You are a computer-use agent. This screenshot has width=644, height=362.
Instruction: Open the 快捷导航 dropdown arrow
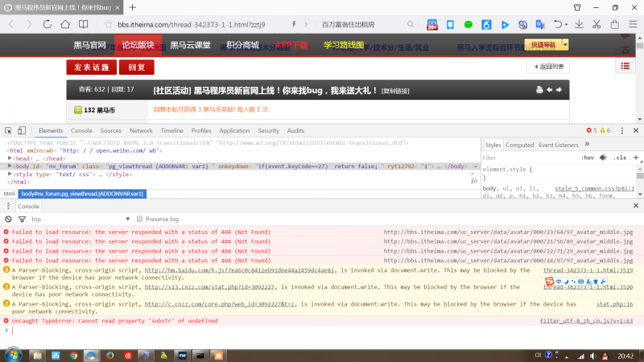pyautogui.click(x=566, y=45)
